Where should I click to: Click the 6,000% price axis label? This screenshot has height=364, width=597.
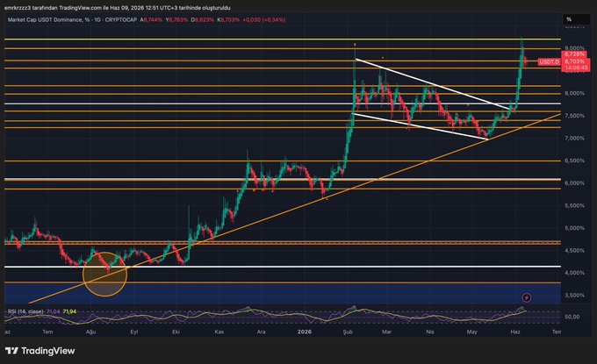[x=574, y=183]
